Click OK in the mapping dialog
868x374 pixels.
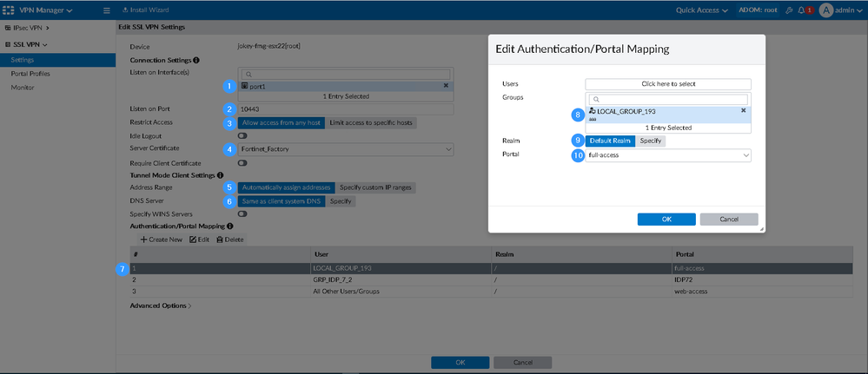(x=666, y=220)
